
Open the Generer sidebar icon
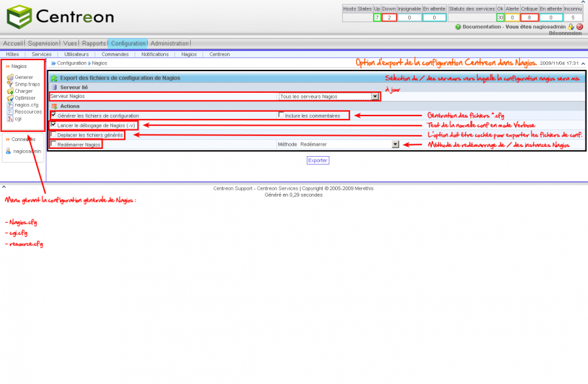(x=10, y=77)
